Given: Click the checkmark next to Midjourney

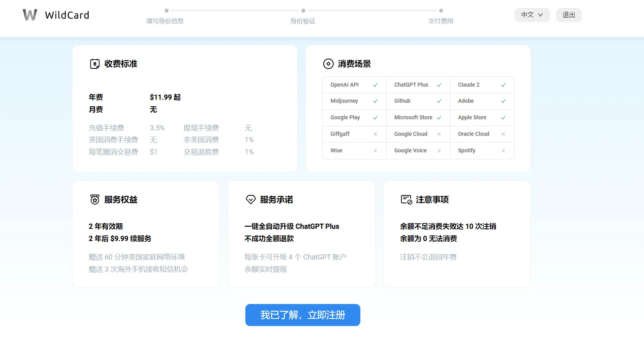Looking at the screenshot, I should click(x=375, y=101).
